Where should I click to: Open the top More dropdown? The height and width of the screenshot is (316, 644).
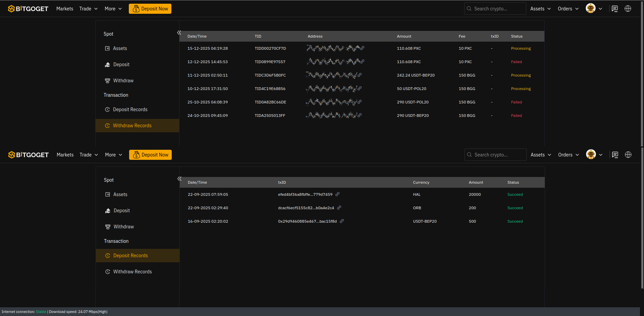pyautogui.click(x=113, y=9)
